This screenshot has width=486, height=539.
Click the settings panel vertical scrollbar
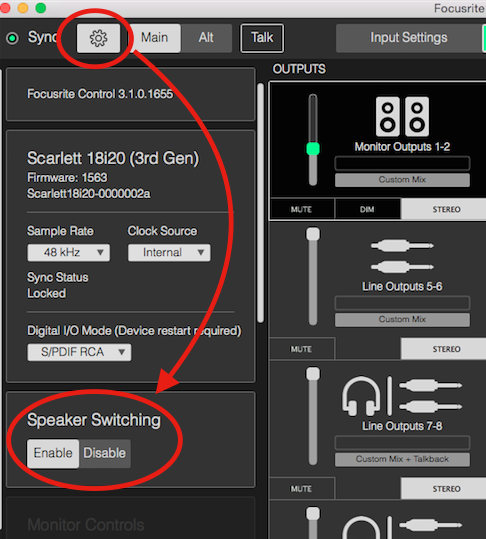(x=261, y=203)
